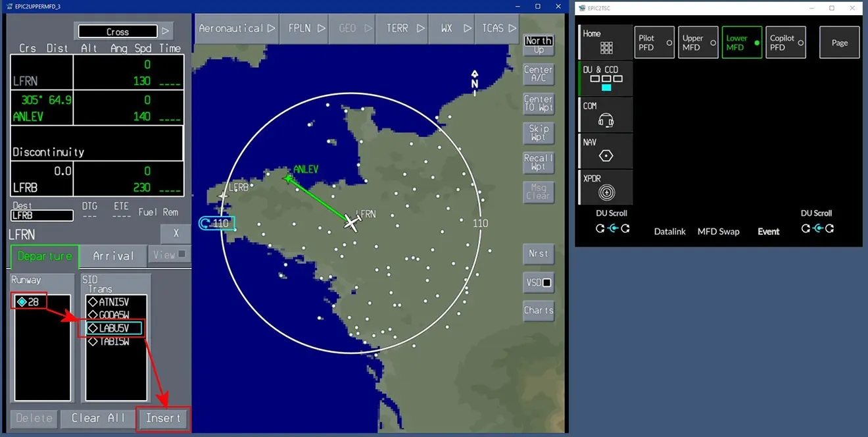Click the Recall Wpt button
Viewport: 868px width, 437px height.
coord(539,163)
